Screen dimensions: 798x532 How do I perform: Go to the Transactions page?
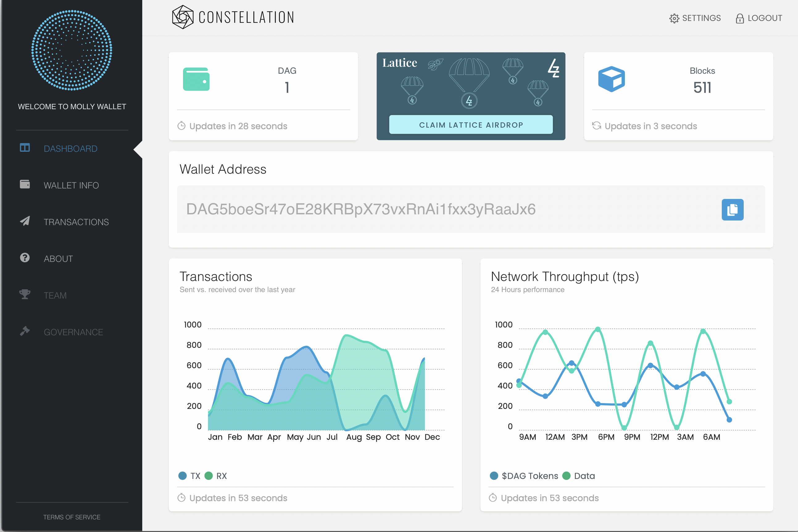[x=76, y=222]
